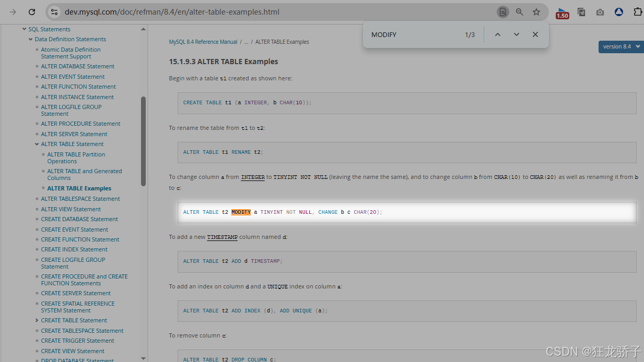Viewport: 644px width, 362px height.
Task: Open ALTER SERVER Statement page
Action: (74, 134)
